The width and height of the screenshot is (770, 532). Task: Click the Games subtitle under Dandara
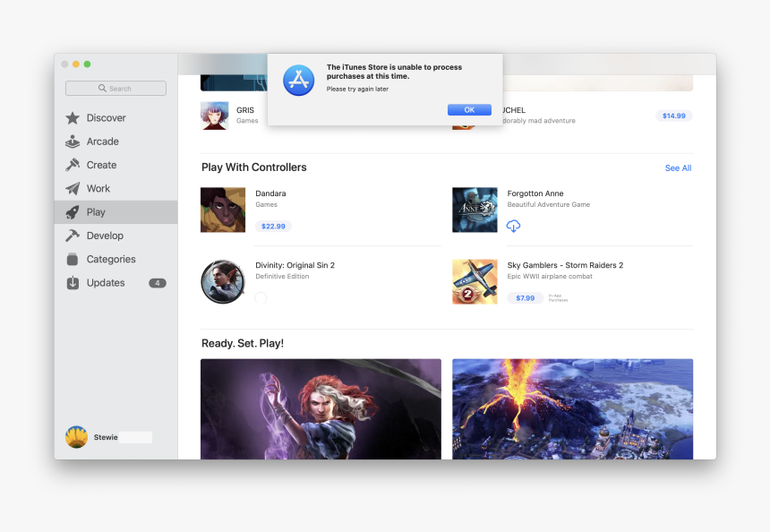tap(266, 204)
